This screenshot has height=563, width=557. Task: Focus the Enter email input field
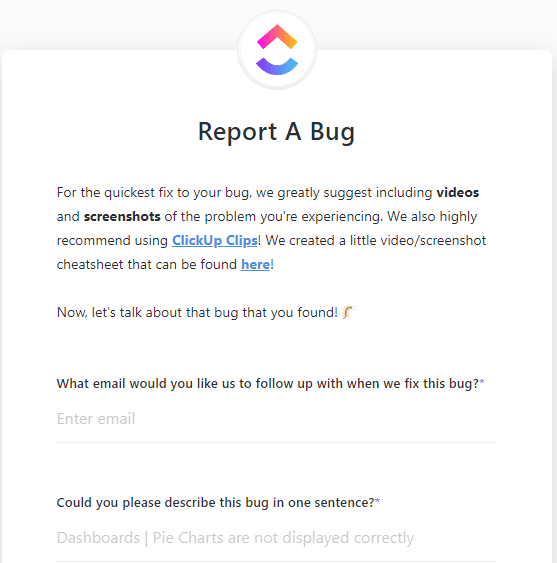[x=277, y=419]
